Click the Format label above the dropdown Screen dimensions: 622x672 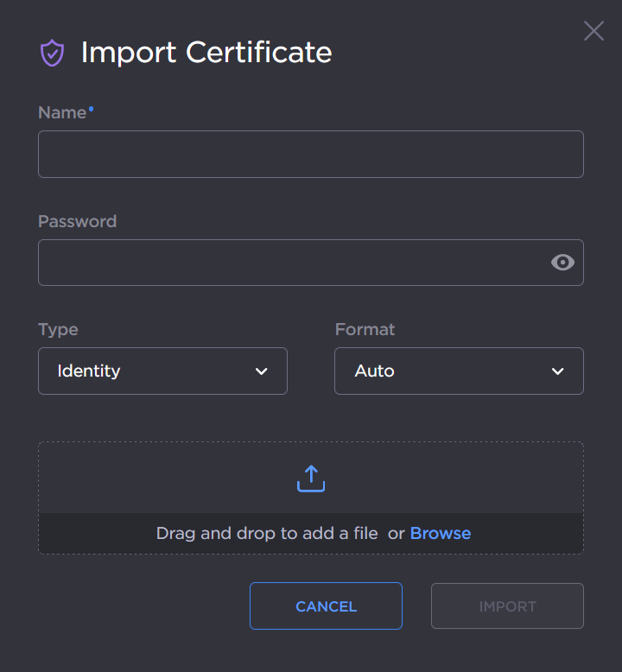pyautogui.click(x=365, y=329)
